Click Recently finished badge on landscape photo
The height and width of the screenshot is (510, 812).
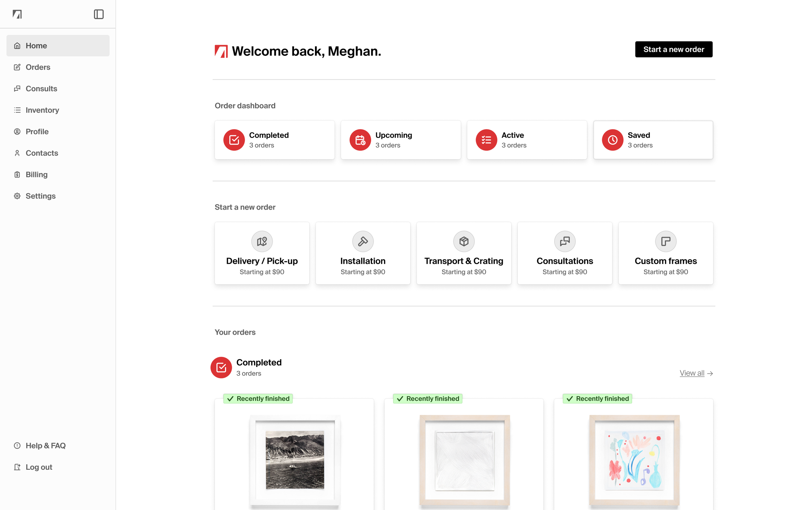258,398
